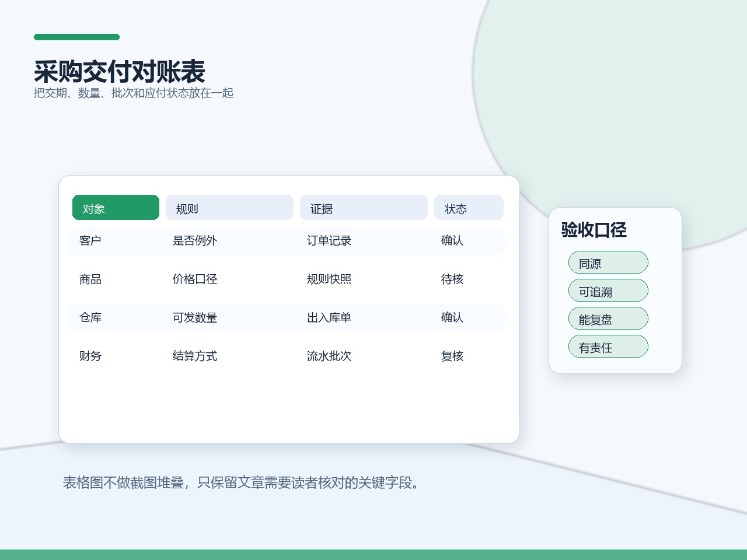This screenshot has width=747, height=560.
Task: Click the 规则快照 cell
Action: [x=329, y=279]
